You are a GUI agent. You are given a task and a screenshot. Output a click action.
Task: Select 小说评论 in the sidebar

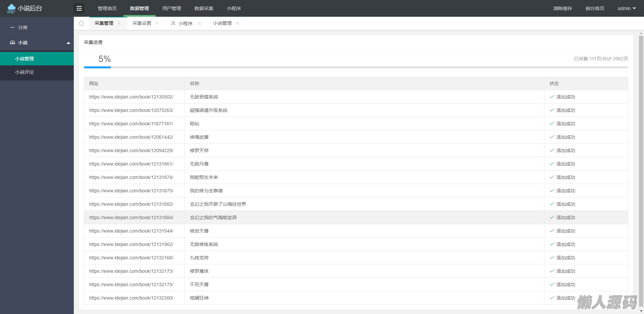pyautogui.click(x=24, y=72)
